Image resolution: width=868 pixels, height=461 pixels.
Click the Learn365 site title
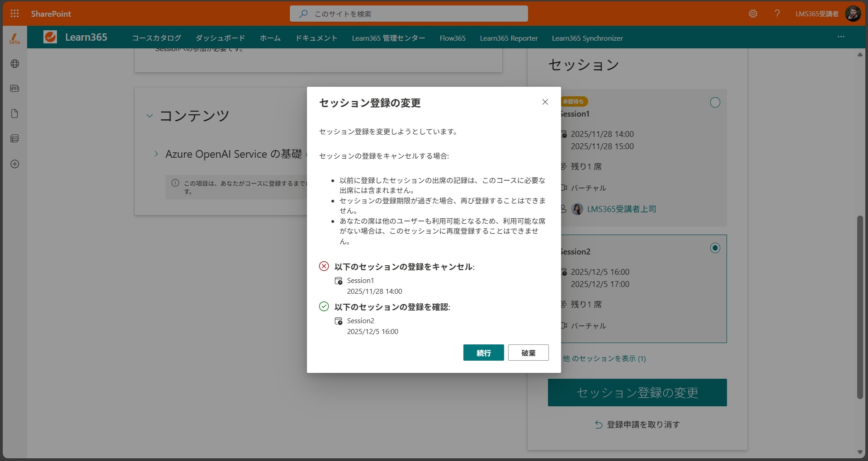86,37
